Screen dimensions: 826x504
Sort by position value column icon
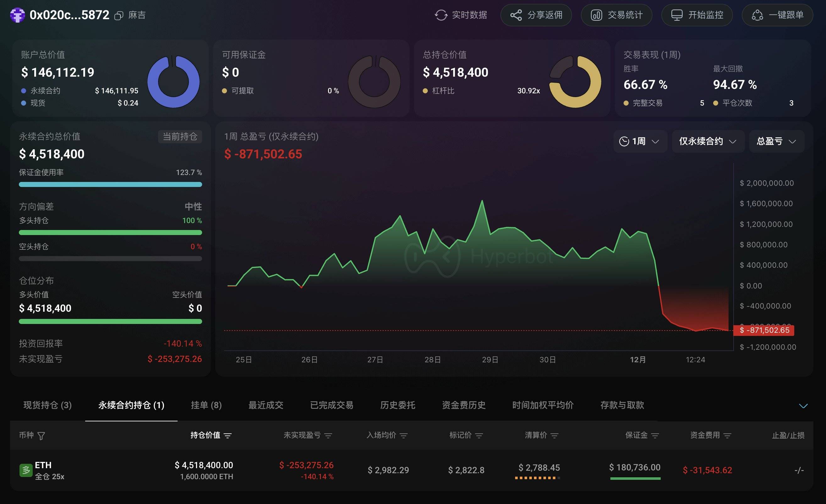click(x=228, y=436)
